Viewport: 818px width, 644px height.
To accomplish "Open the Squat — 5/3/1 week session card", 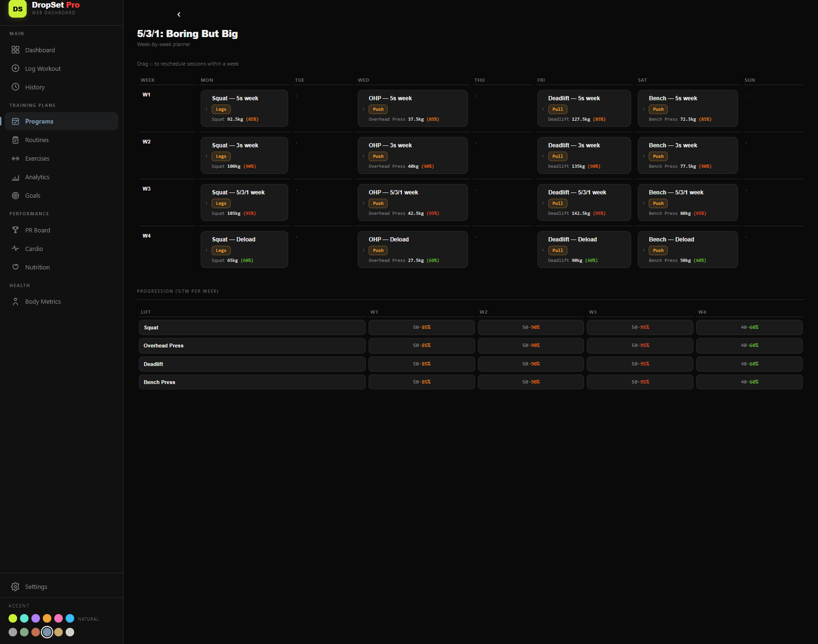I will point(244,202).
